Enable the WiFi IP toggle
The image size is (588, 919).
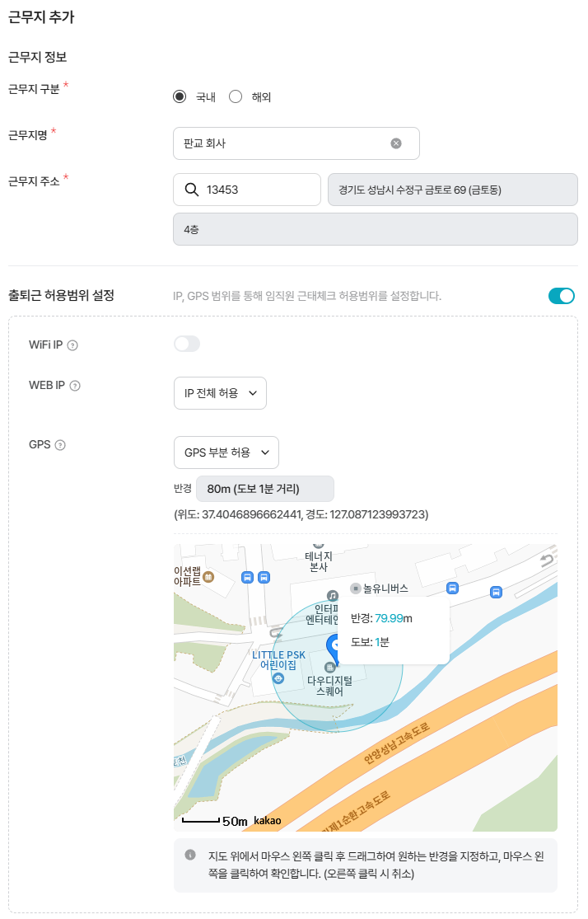pyautogui.click(x=187, y=344)
